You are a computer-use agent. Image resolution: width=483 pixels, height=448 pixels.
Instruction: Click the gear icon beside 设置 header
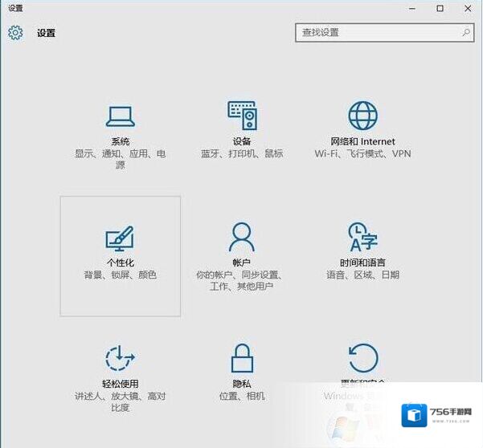[15, 33]
